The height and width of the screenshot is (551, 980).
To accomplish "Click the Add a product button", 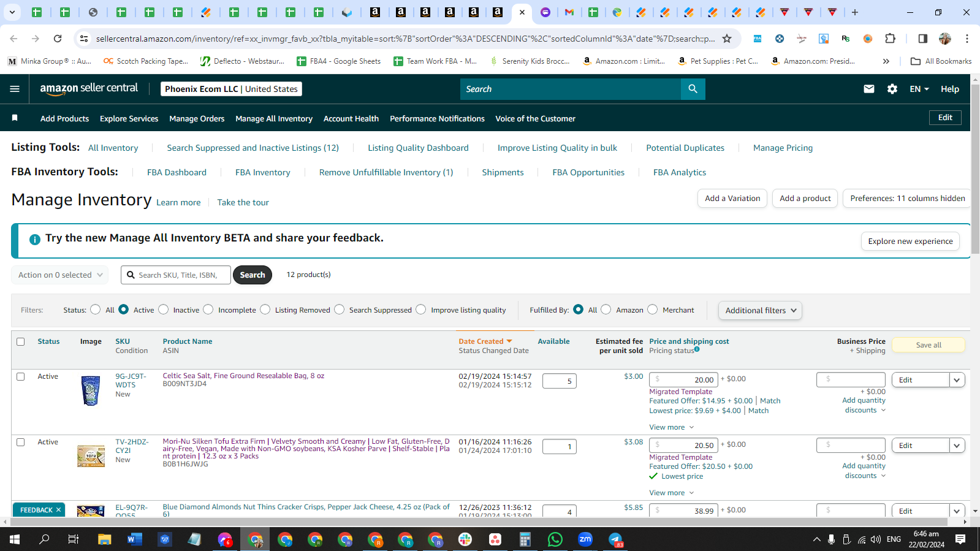I will pyautogui.click(x=805, y=198).
